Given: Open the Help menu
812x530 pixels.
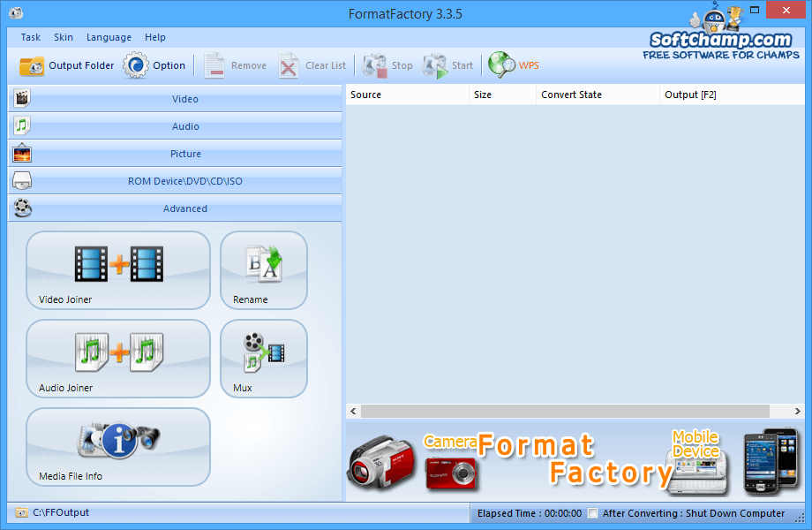Looking at the screenshot, I should [154, 37].
